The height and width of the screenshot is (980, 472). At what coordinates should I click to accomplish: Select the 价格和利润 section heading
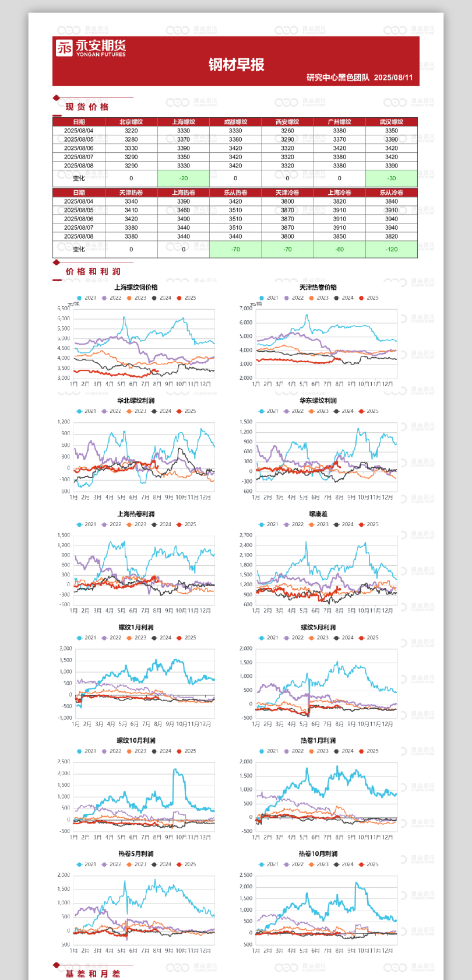[93, 271]
